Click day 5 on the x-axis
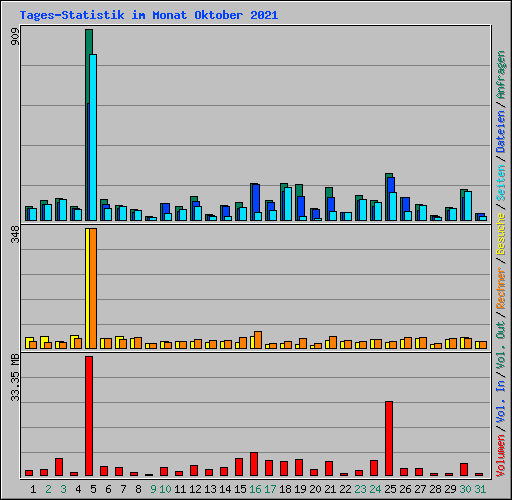The height and width of the screenshot is (500, 512). click(x=93, y=489)
